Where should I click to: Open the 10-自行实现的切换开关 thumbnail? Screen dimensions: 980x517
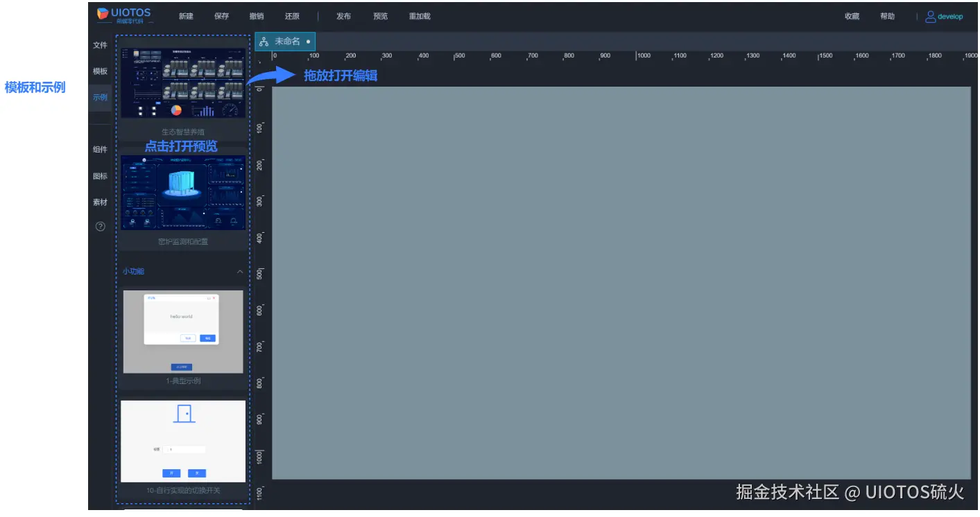(x=183, y=441)
